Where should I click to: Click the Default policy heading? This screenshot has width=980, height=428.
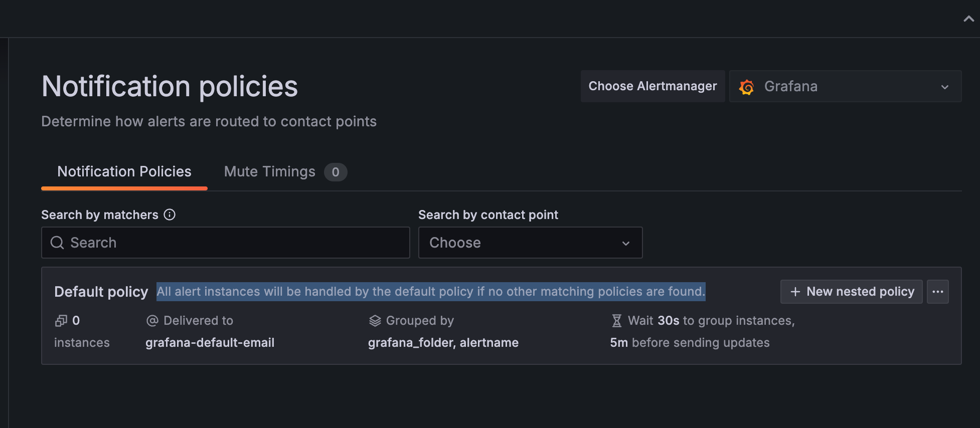(x=101, y=292)
